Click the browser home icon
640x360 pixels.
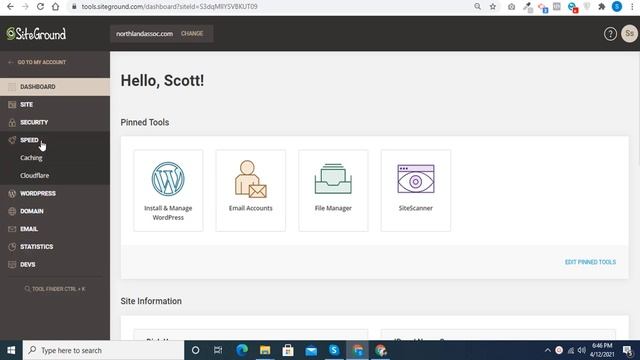click(56, 7)
